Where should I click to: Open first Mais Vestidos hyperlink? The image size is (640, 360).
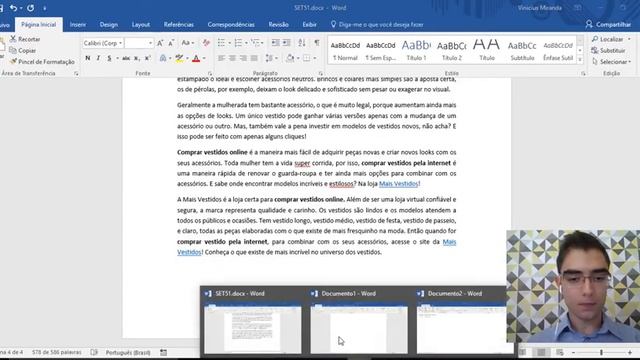[398, 184]
